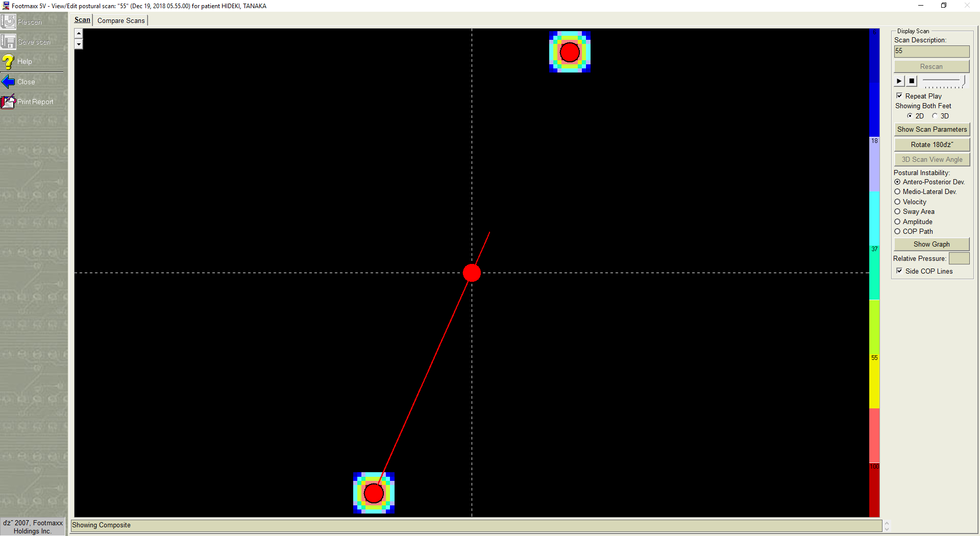Select the Scan tab

(x=82, y=20)
